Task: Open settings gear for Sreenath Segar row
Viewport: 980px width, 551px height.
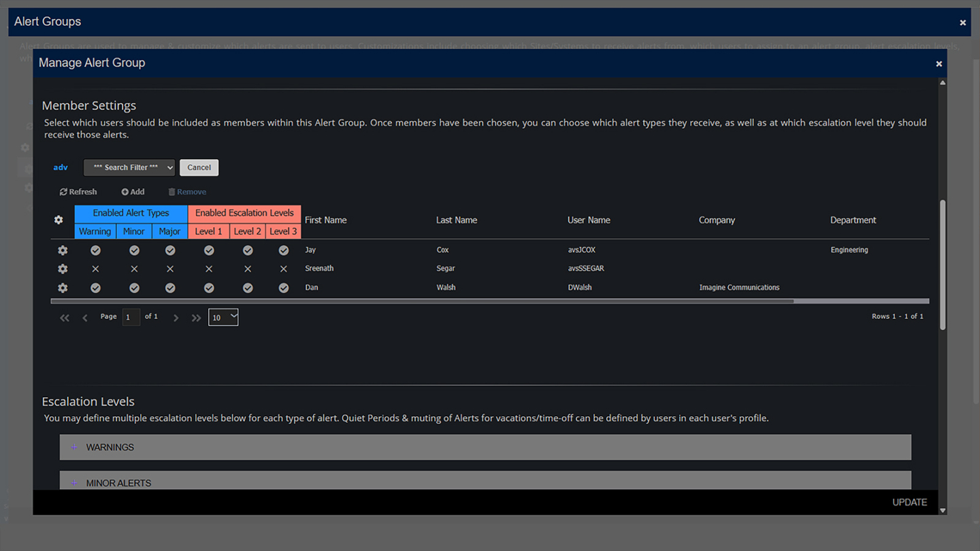Action: click(63, 269)
